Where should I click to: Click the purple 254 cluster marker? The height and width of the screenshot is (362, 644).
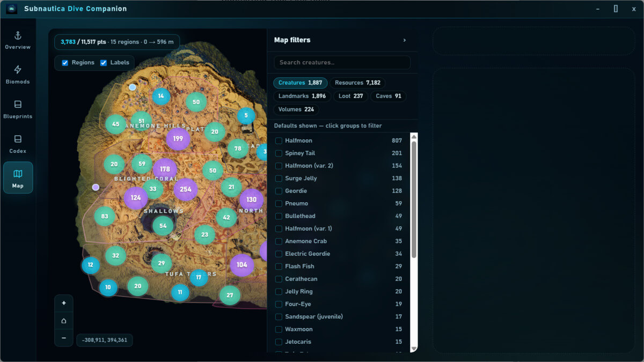(x=186, y=189)
